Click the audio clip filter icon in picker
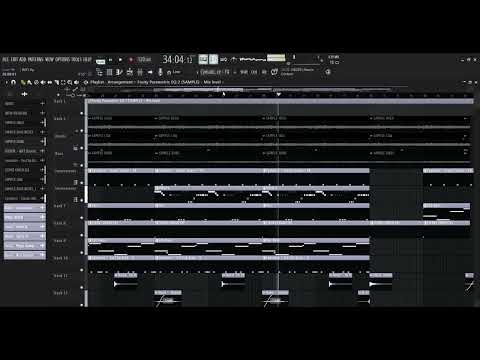This screenshot has height=360, width=480. click(x=24, y=94)
